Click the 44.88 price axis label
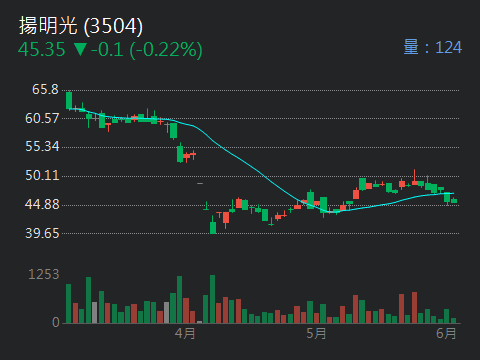Screen dimensions: 480x360 coord(42,204)
